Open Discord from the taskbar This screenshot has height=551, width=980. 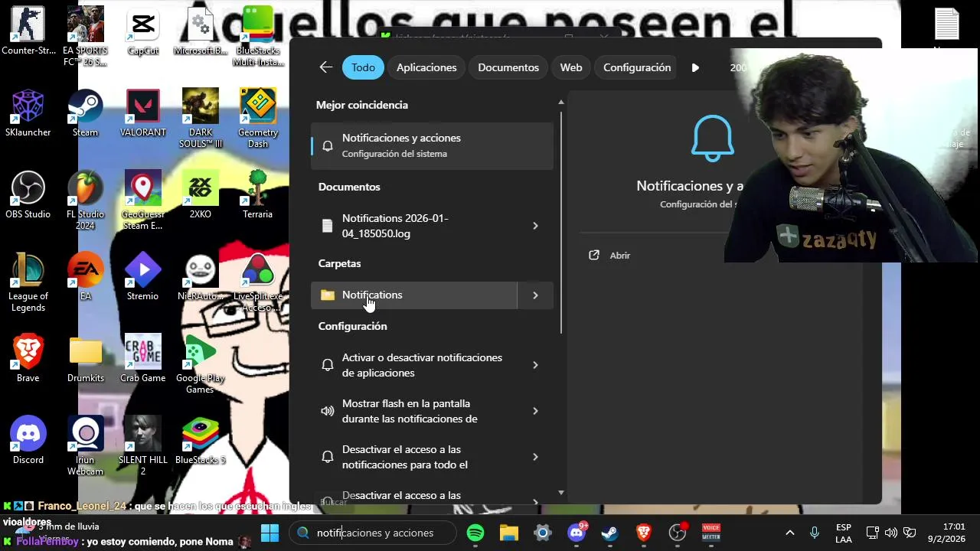[x=577, y=533]
